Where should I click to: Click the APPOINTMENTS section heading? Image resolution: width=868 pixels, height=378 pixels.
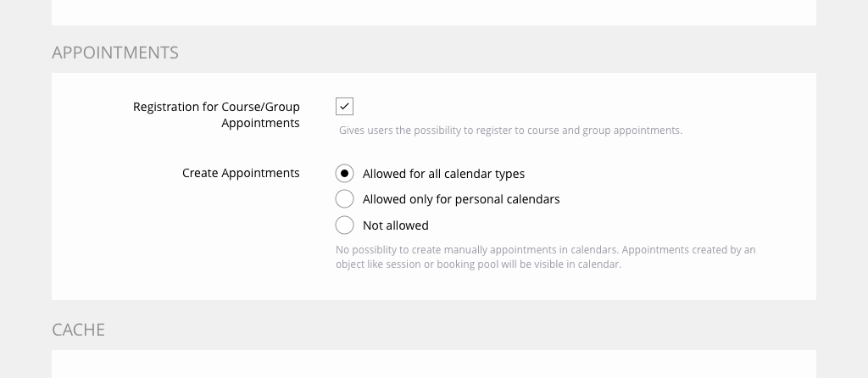(115, 53)
